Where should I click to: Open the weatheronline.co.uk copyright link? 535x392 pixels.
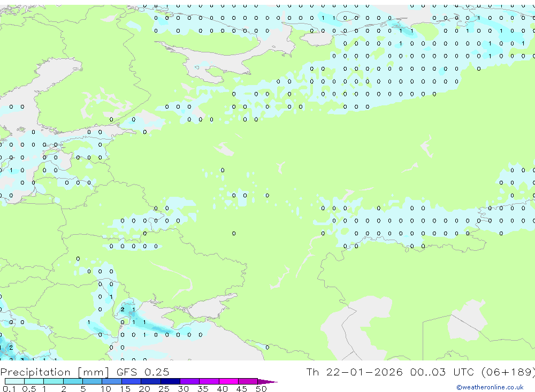[490, 387]
